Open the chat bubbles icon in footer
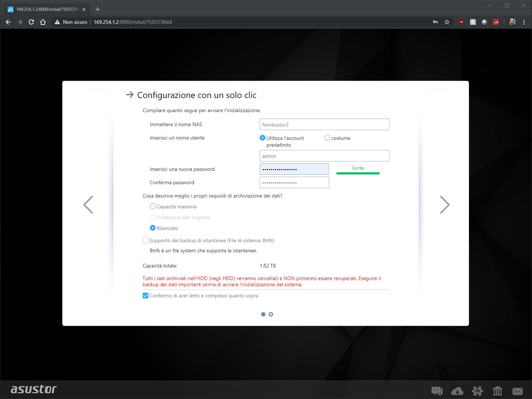 (x=437, y=391)
